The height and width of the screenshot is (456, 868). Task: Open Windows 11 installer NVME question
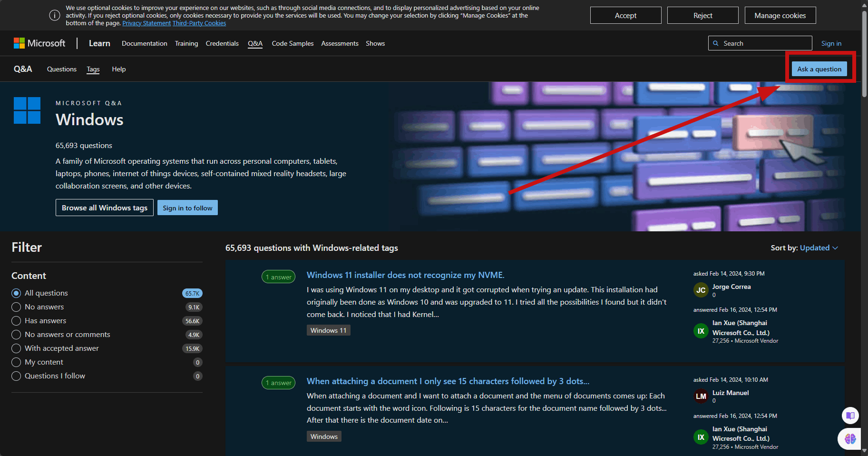405,275
